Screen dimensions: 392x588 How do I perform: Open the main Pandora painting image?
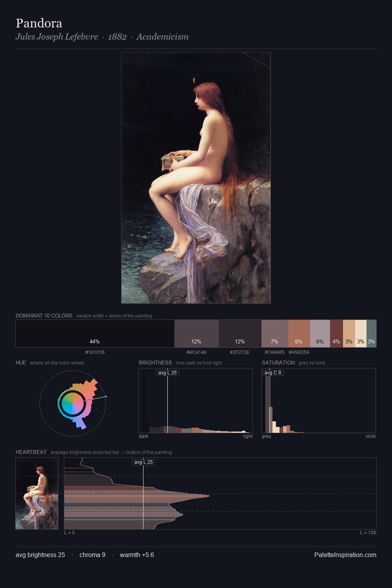click(196, 178)
